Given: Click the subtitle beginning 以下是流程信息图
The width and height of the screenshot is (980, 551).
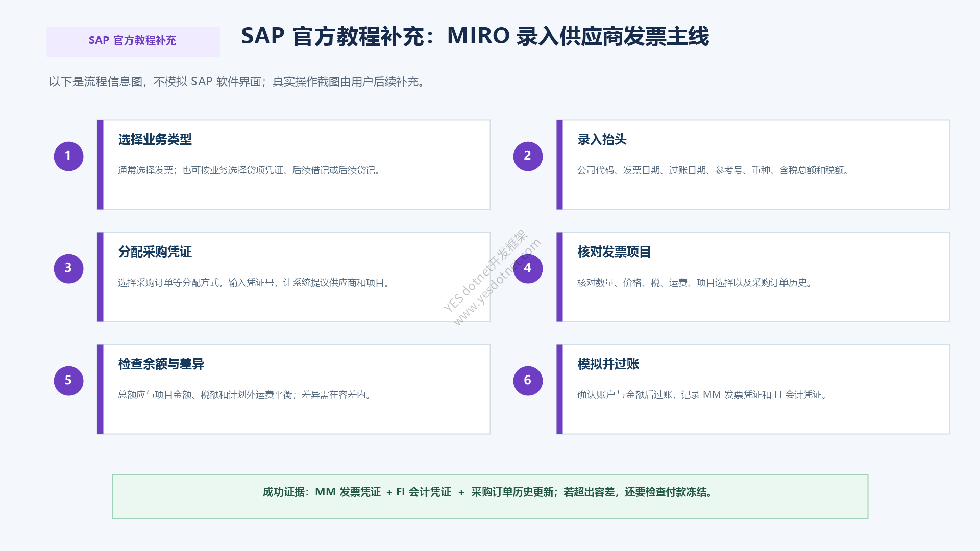Looking at the screenshot, I should [237, 82].
